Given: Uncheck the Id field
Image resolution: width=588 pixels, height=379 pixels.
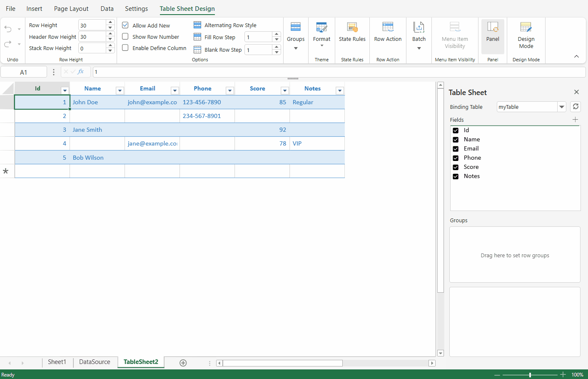Looking at the screenshot, I should [x=456, y=131].
